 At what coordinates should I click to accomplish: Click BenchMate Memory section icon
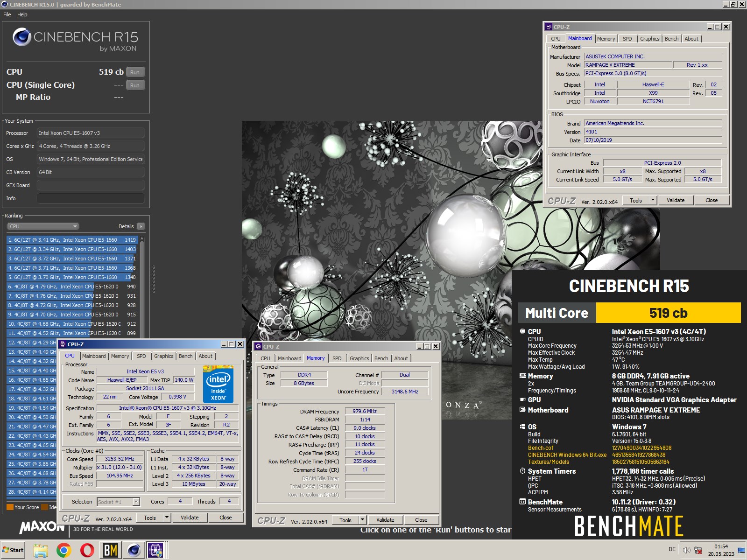pos(522,376)
